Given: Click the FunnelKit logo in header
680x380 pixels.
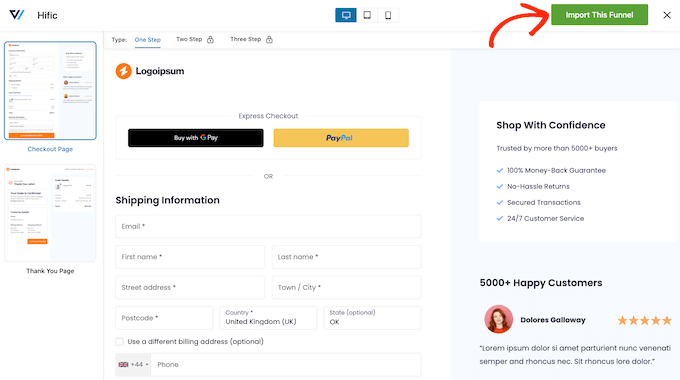Looking at the screenshot, I should (x=16, y=15).
